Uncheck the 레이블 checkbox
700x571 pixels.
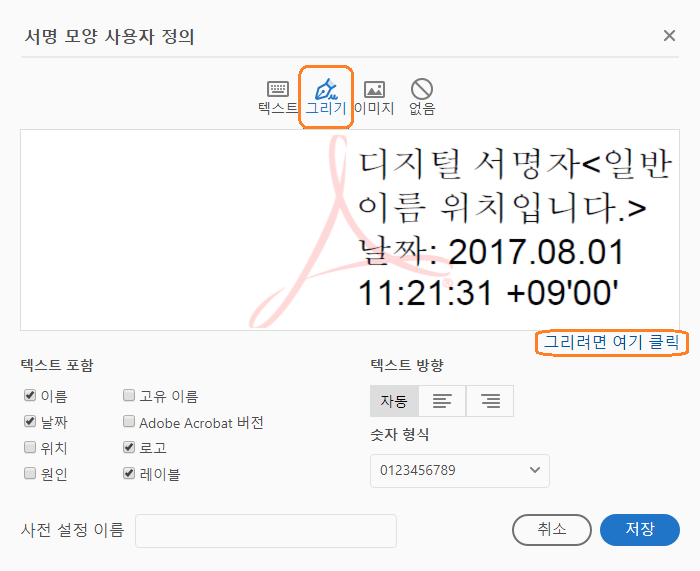pos(129,473)
